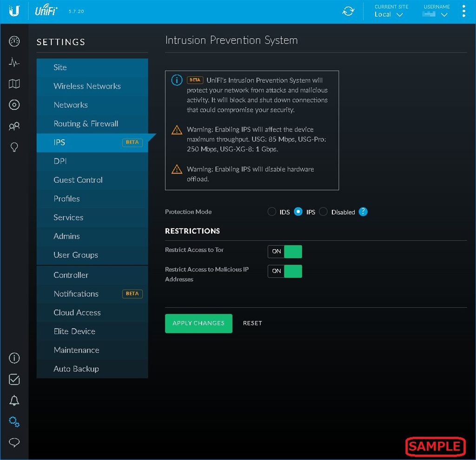
Task: Click the Protection Mode label
Action: click(x=188, y=212)
